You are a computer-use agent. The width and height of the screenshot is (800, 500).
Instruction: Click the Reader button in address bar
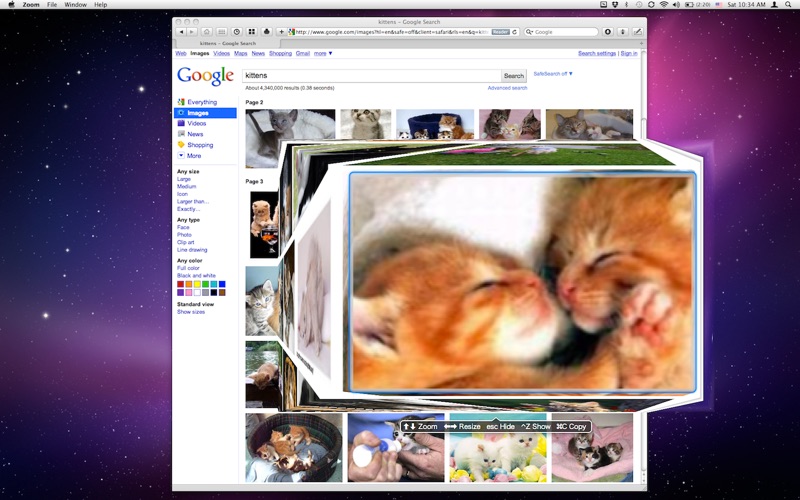pos(500,32)
